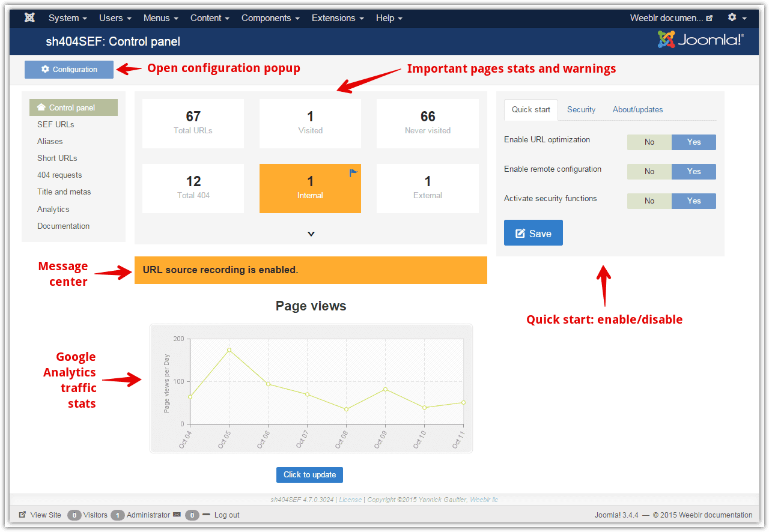Image resolution: width=769 pixels, height=532 pixels.
Task: Click the Click to update button
Action: click(309, 475)
